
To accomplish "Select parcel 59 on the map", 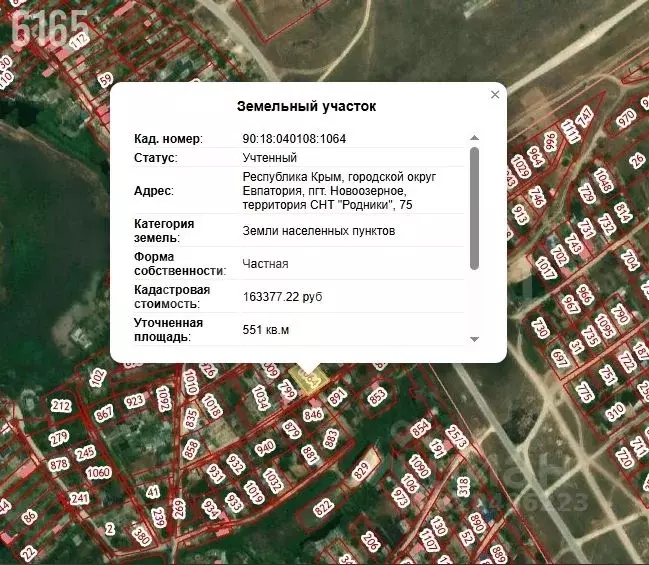I will [106, 79].
